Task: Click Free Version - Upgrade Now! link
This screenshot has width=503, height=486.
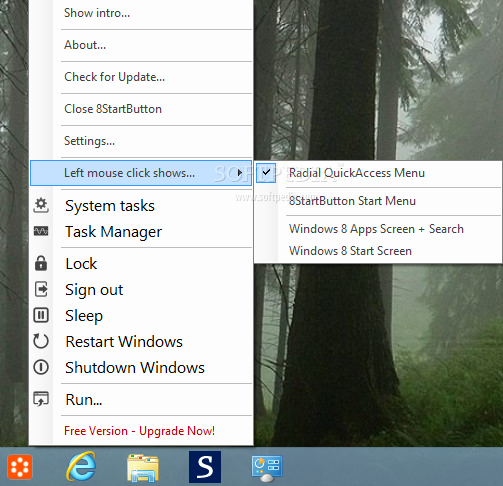Action: 139,431
